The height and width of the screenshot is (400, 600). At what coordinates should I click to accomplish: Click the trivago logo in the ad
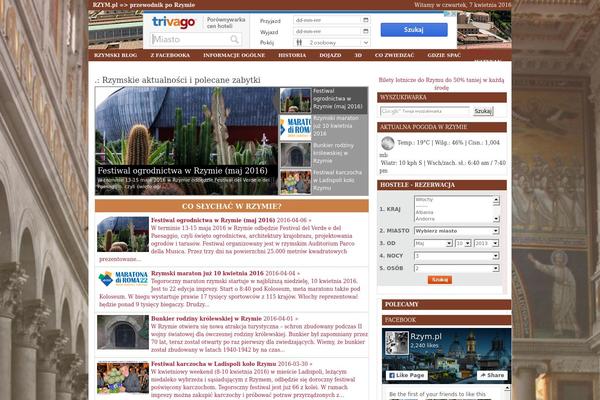click(173, 22)
